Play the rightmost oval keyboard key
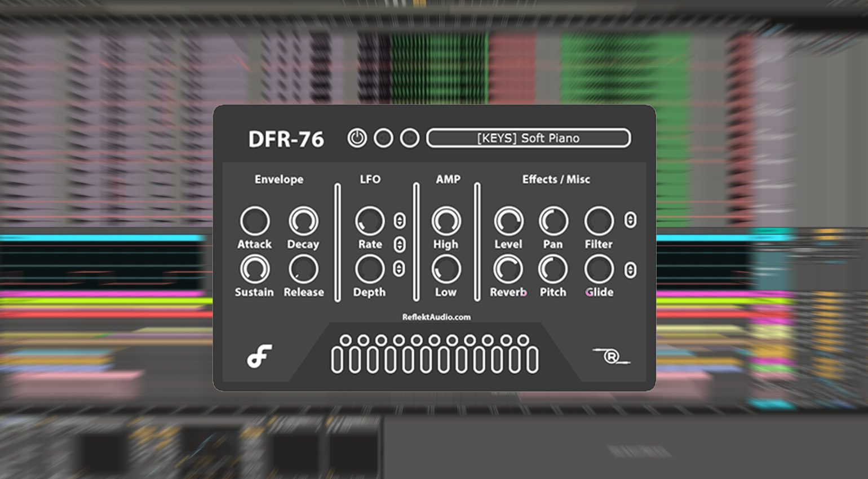Image resolution: width=868 pixels, height=479 pixels. (x=532, y=360)
